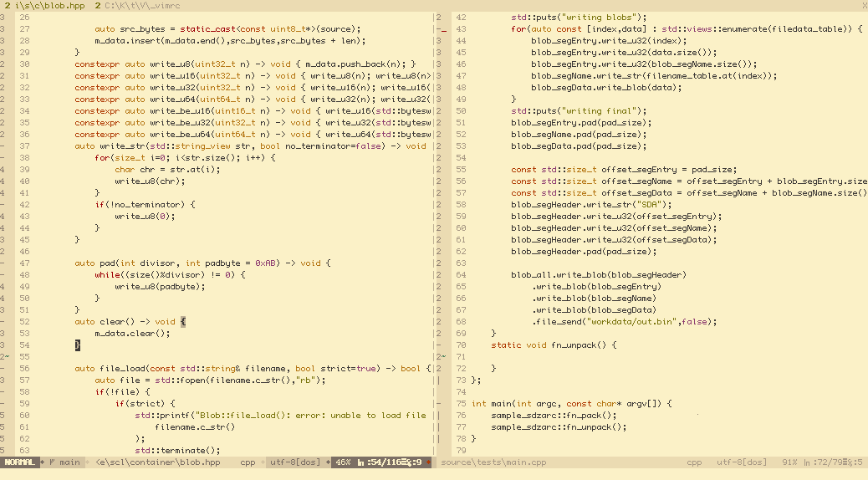Close the current tab with X

coord(862,6)
